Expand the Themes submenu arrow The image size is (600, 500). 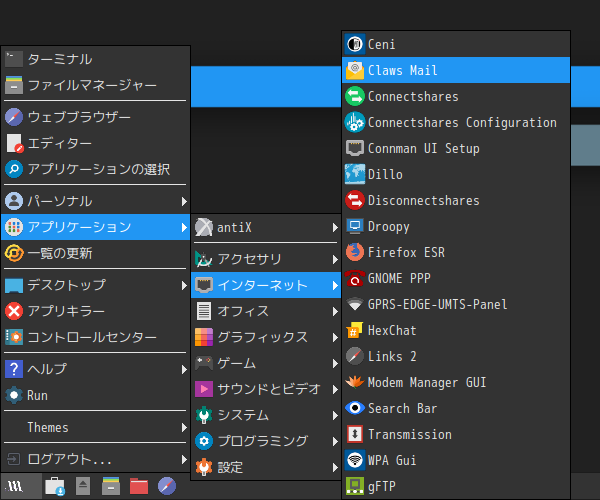184,427
